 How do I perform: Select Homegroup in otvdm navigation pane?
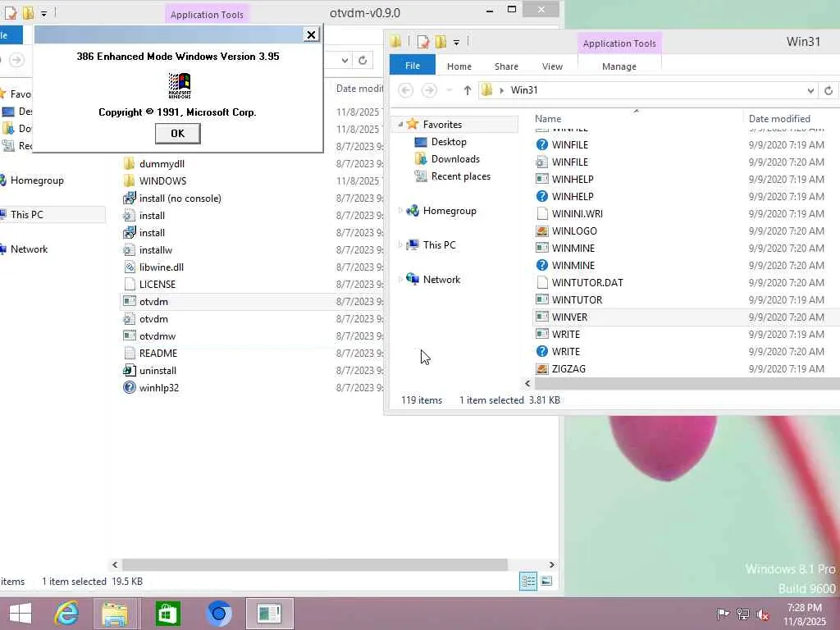click(x=37, y=180)
